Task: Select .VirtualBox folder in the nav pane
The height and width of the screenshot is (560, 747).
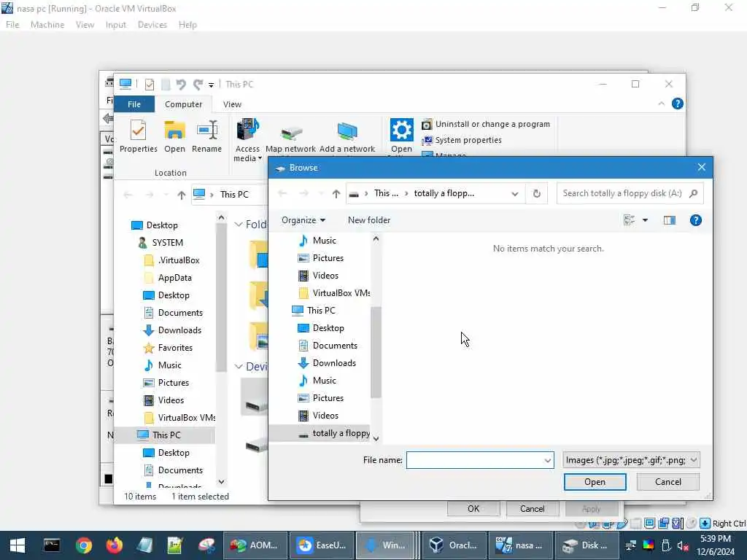Action: pyautogui.click(x=172, y=260)
